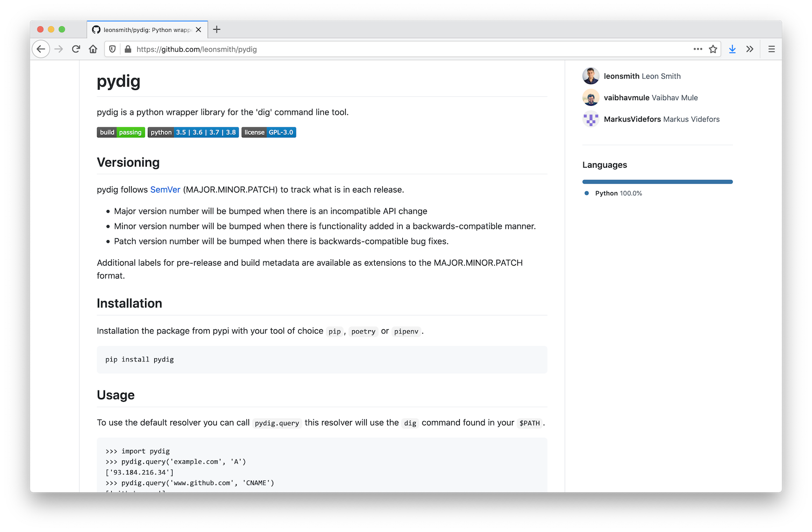Click the blue Python language dot
This screenshot has height=532, width=812.
pos(587,193)
